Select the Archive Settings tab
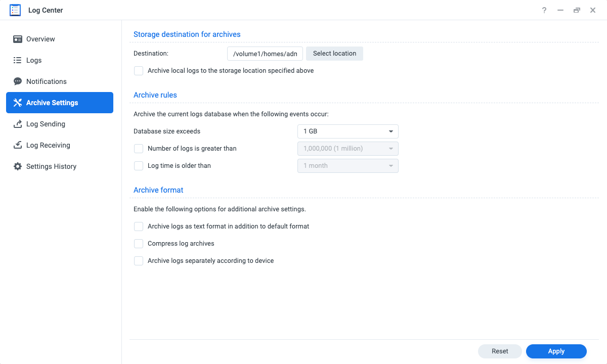Screen dimensions: 607x364 [x=60, y=103]
